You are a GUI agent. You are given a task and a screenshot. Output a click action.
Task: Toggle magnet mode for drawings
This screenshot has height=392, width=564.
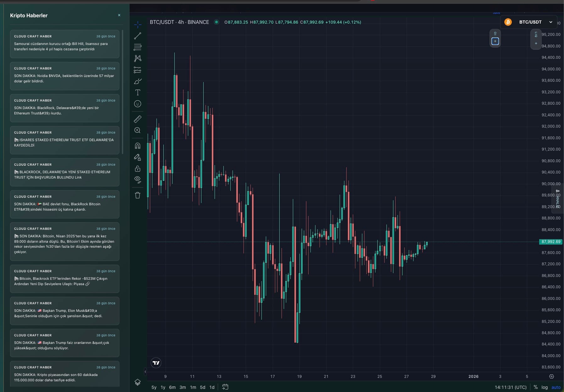138,146
